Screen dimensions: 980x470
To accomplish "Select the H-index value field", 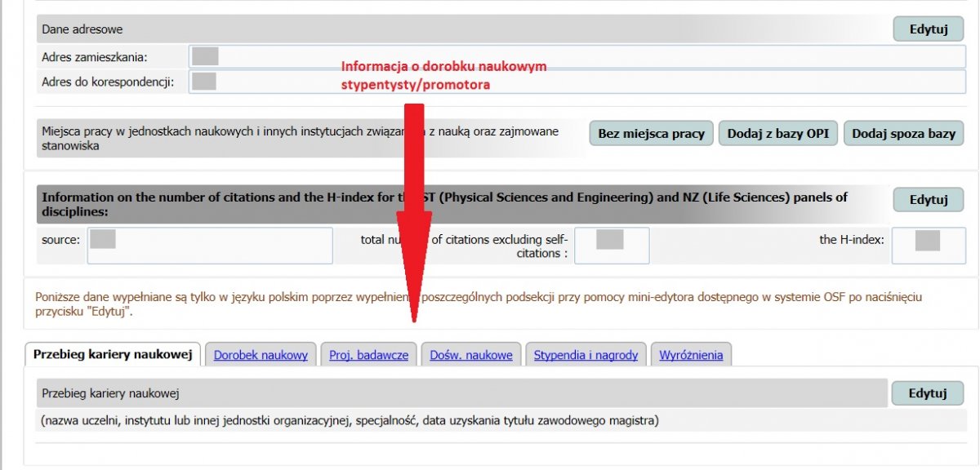I will pos(928,245).
